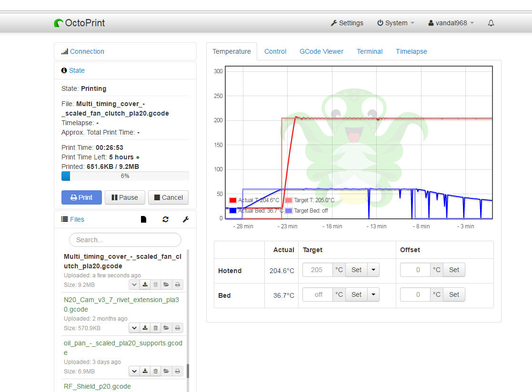The height and width of the screenshot is (392, 532).
Task: Open the System menu
Action: 395,23
